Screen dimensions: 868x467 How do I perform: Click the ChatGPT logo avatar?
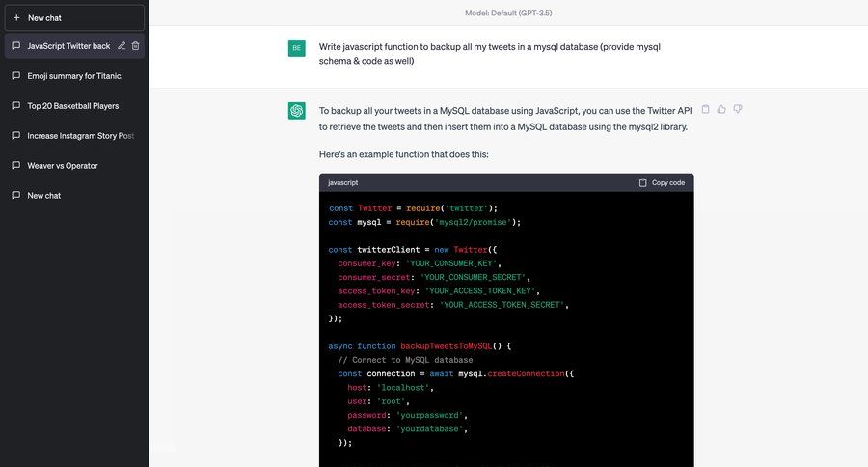(297, 111)
